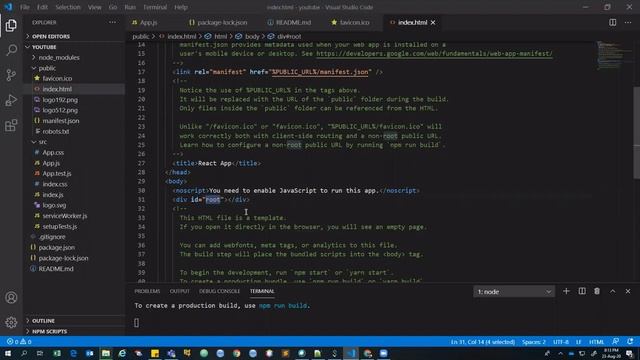This screenshot has height=360, width=640.
Task: Open the terminal selector dropdown '1: node'
Action: (x=514, y=291)
